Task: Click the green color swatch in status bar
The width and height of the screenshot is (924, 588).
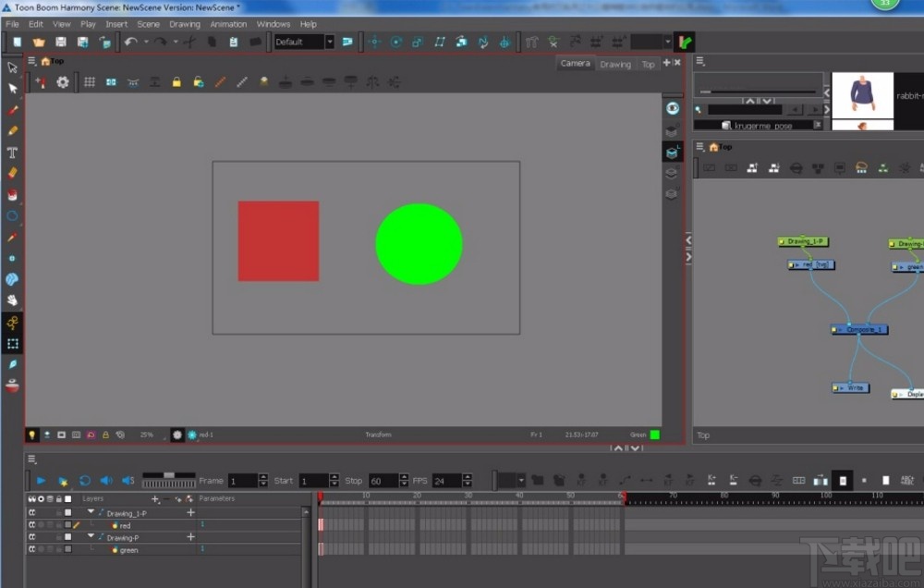Action: (x=655, y=435)
